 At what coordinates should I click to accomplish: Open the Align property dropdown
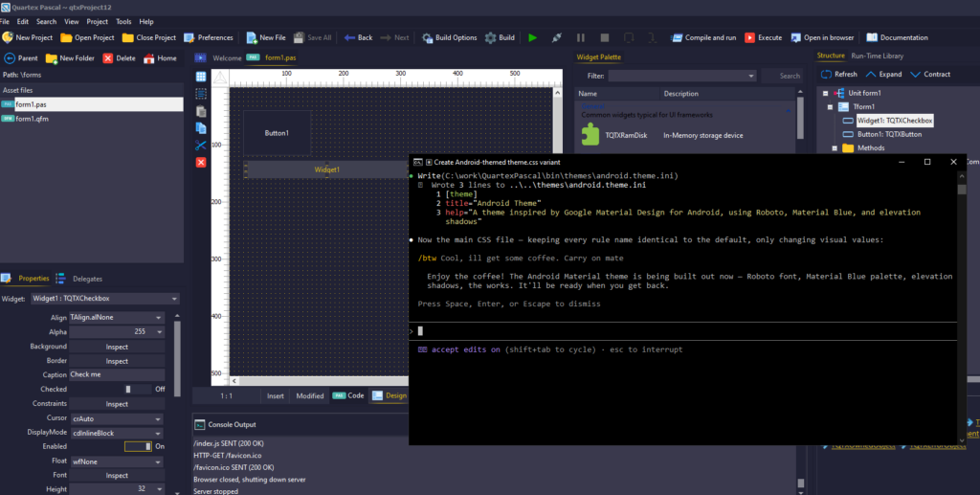[115, 317]
